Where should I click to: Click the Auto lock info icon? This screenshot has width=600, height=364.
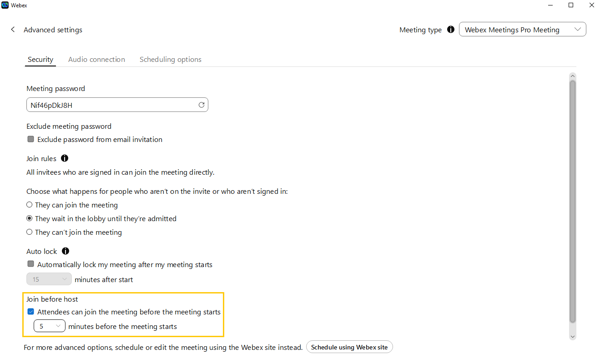click(x=65, y=251)
